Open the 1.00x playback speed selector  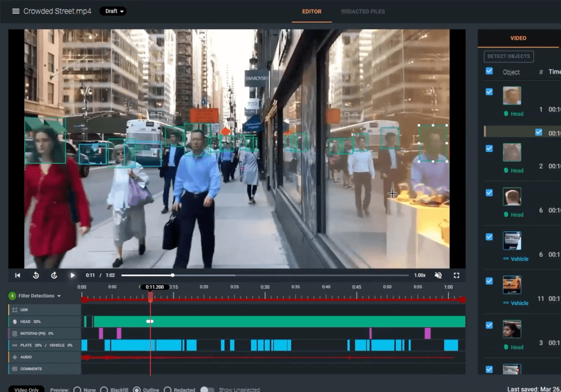pyautogui.click(x=420, y=275)
